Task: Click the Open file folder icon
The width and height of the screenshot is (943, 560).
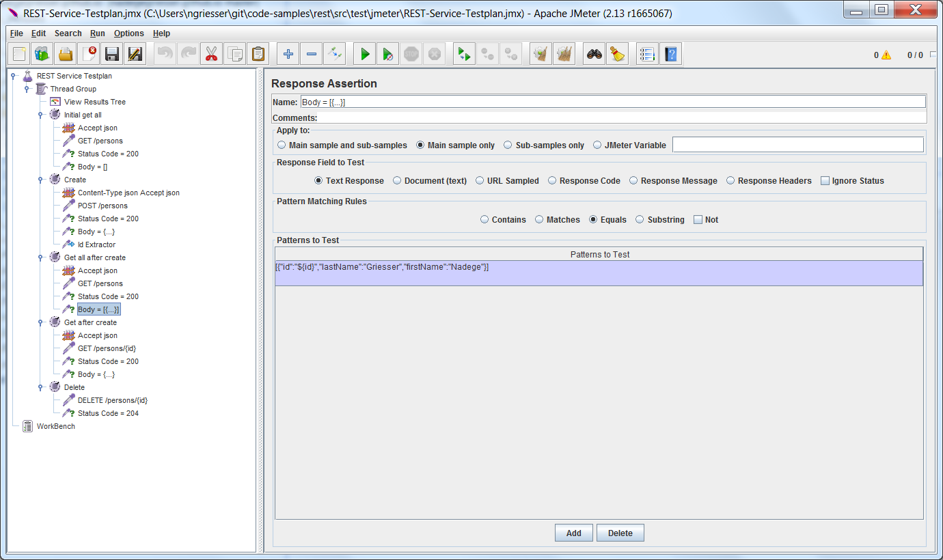Action: point(66,54)
